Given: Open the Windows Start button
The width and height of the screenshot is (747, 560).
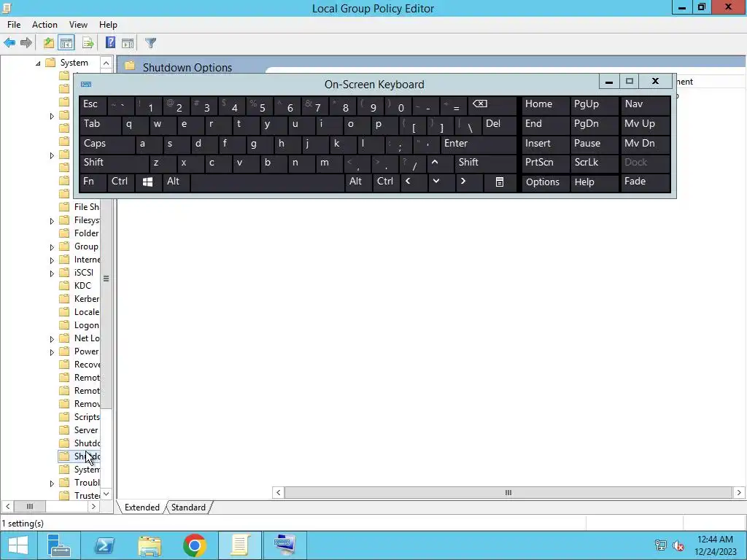Looking at the screenshot, I should [18, 545].
